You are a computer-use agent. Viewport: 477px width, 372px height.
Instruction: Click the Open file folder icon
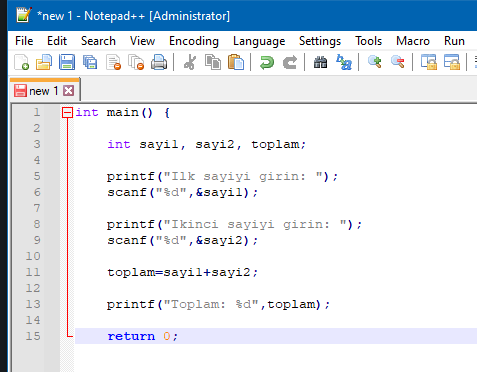pyautogui.click(x=44, y=62)
